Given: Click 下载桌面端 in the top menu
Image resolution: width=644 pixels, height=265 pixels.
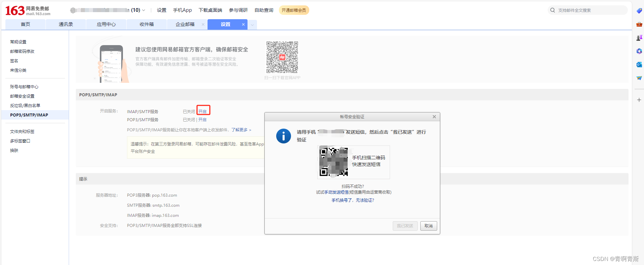Looking at the screenshot, I should pos(210,10).
